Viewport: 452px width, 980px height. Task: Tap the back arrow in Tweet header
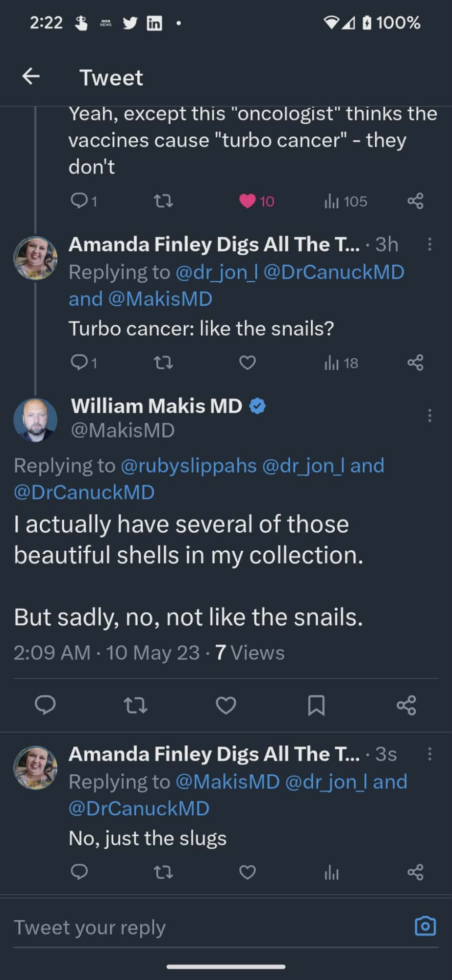point(31,76)
